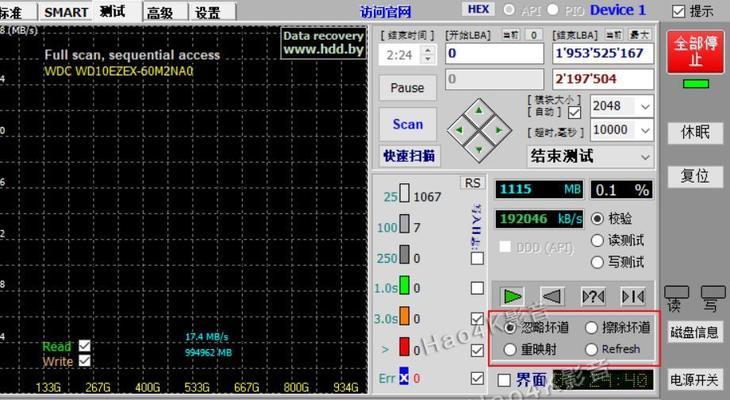Click the blue Err X block indicator
The width and height of the screenshot is (730, 400).
pyautogui.click(x=404, y=376)
